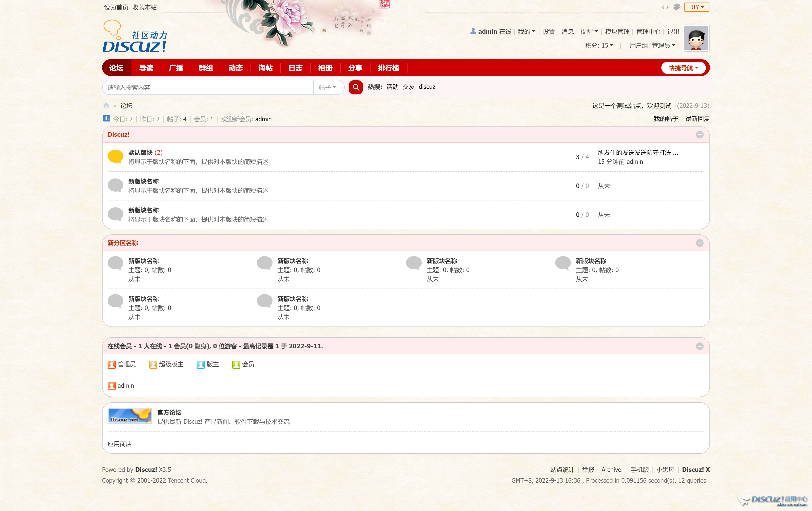Click the admin username in header

(488, 31)
